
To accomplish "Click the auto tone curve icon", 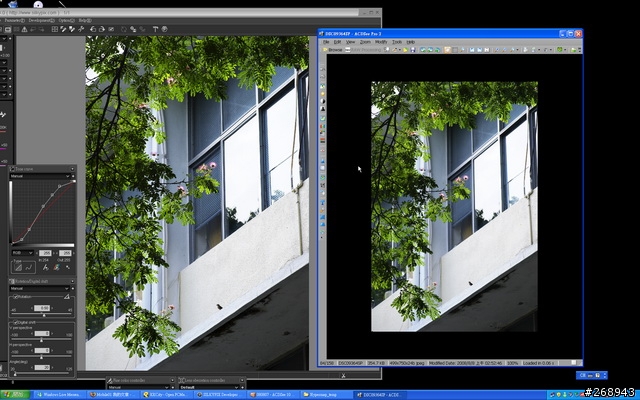I will 45,268.
